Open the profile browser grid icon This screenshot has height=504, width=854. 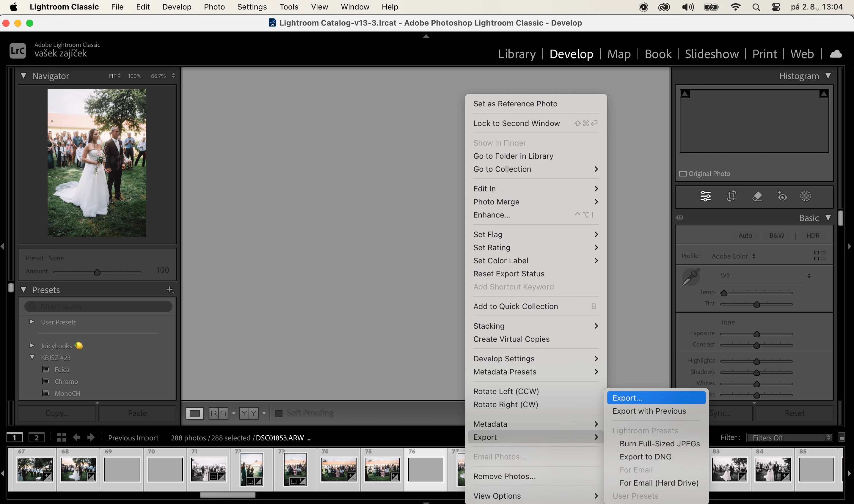819,255
